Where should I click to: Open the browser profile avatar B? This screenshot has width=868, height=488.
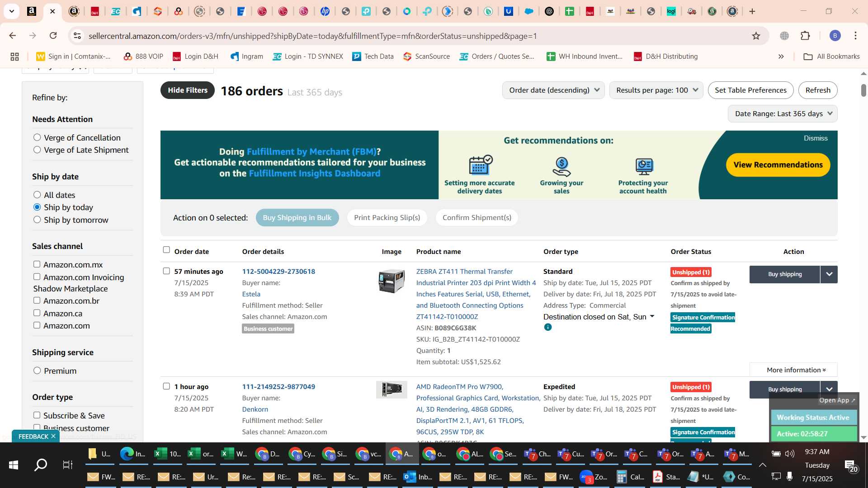pyautogui.click(x=835, y=36)
